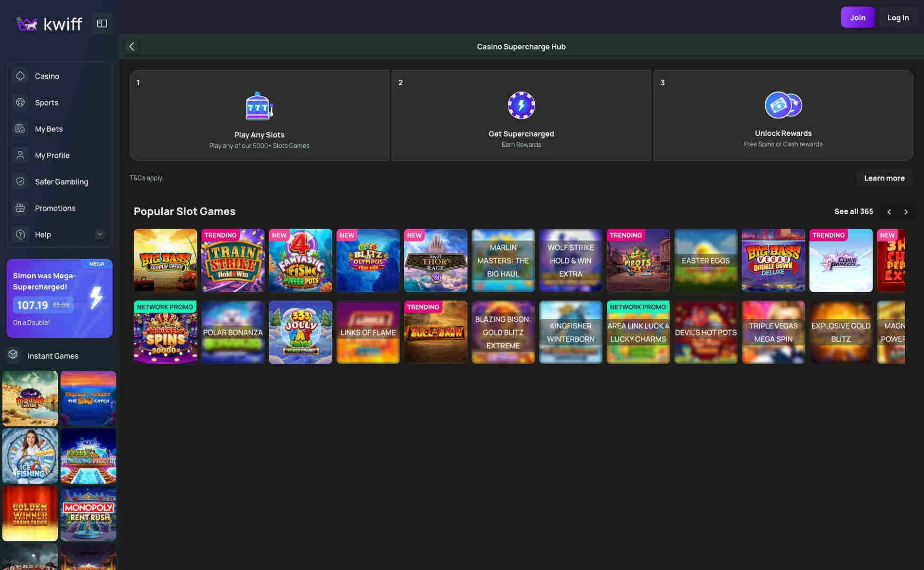Click the My Bets slip icon
924x570 pixels.
point(20,129)
